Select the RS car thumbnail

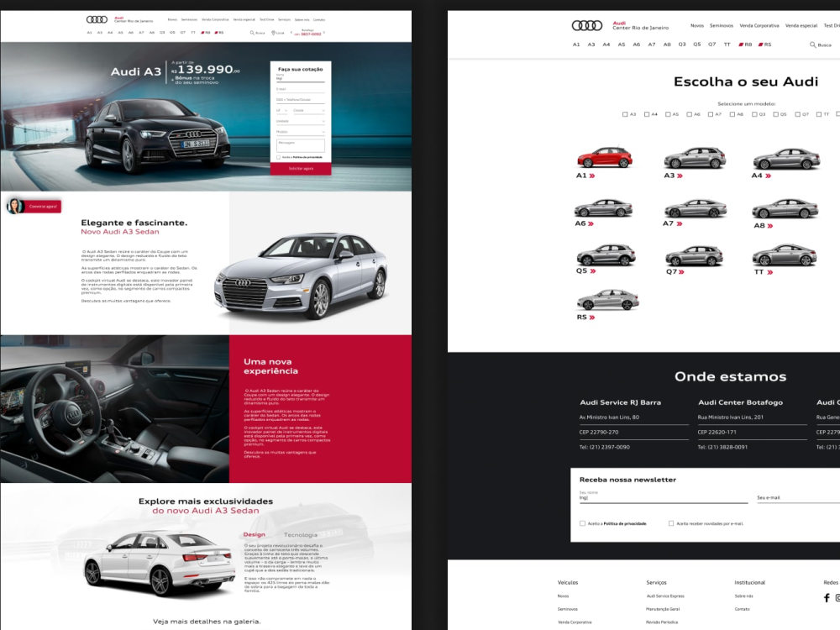click(x=607, y=300)
